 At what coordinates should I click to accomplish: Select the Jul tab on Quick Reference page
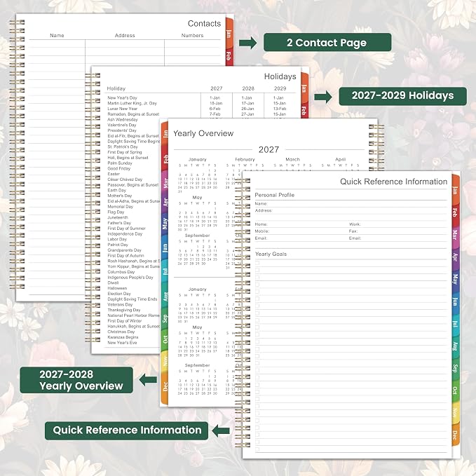pyautogui.click(x=456, y=324)
